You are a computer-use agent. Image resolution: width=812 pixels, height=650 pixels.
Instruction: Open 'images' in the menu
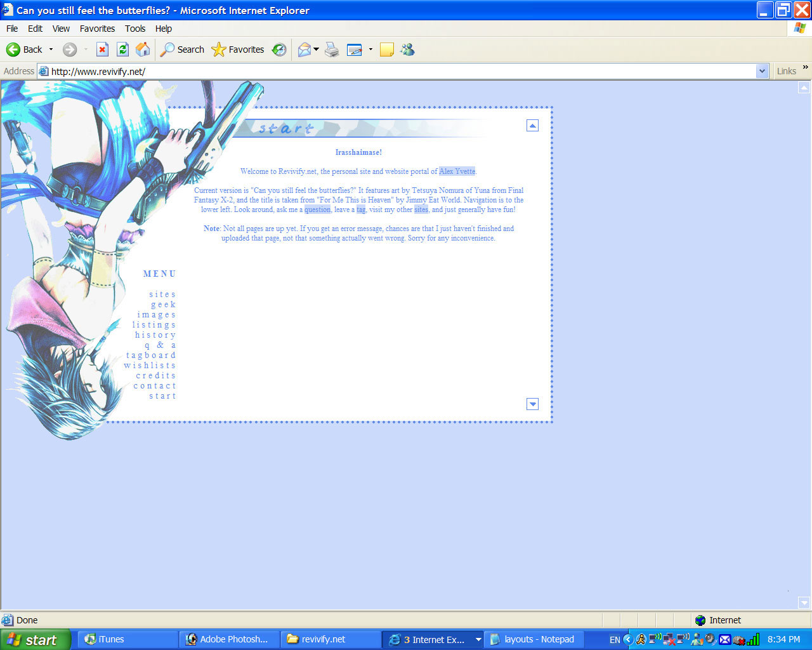click(x=156, y=315)
